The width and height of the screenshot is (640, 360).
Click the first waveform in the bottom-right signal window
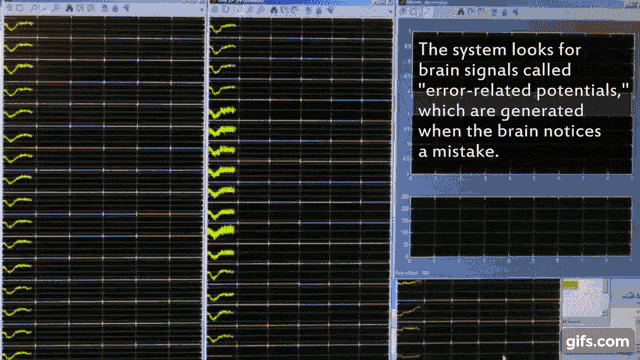coord(409,282)
